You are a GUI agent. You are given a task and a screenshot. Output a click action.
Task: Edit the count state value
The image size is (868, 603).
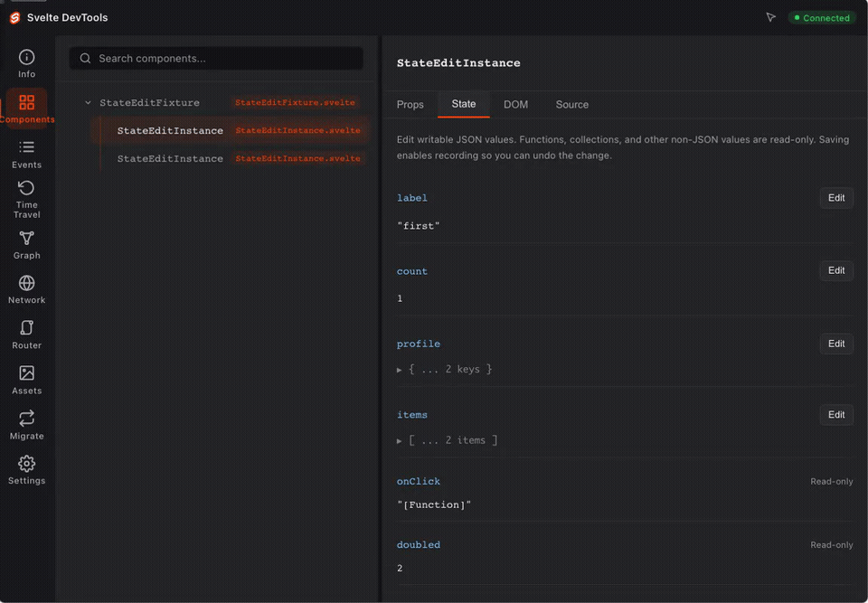click(x=835, y=270)
